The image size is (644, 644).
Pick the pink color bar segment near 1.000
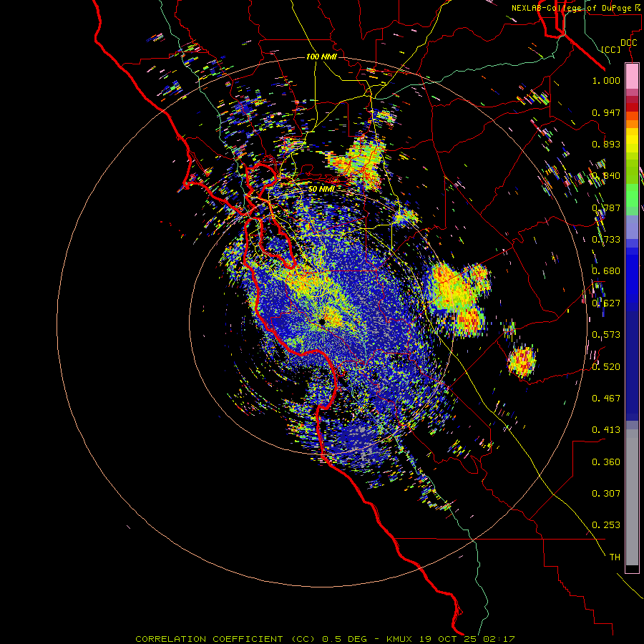click(x=632, y=76)
